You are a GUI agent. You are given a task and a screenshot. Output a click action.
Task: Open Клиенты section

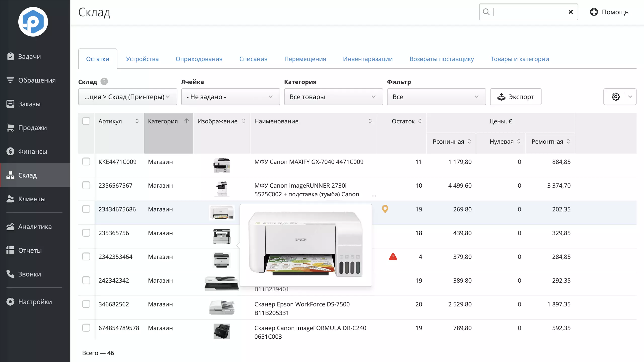(35, 199)
